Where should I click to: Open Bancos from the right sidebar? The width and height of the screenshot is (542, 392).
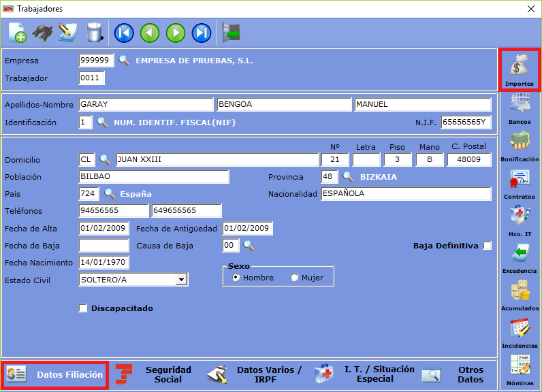click(520, 109)
